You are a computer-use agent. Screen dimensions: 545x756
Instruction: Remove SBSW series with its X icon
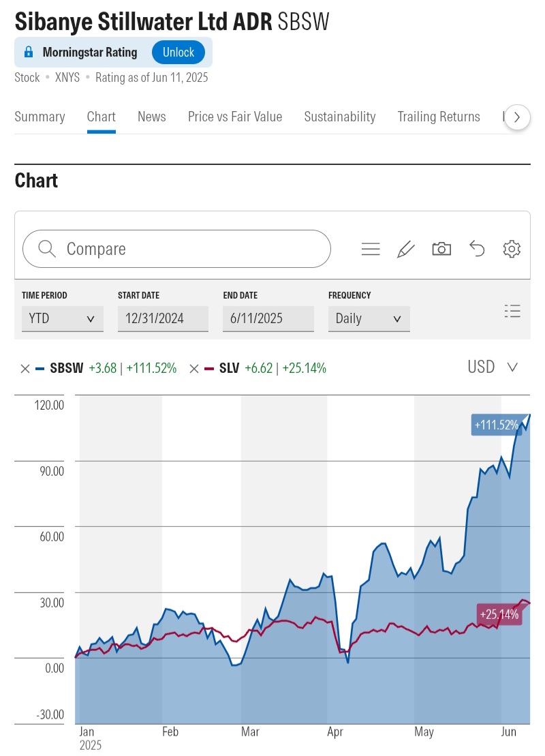click(x=25, y=369)
